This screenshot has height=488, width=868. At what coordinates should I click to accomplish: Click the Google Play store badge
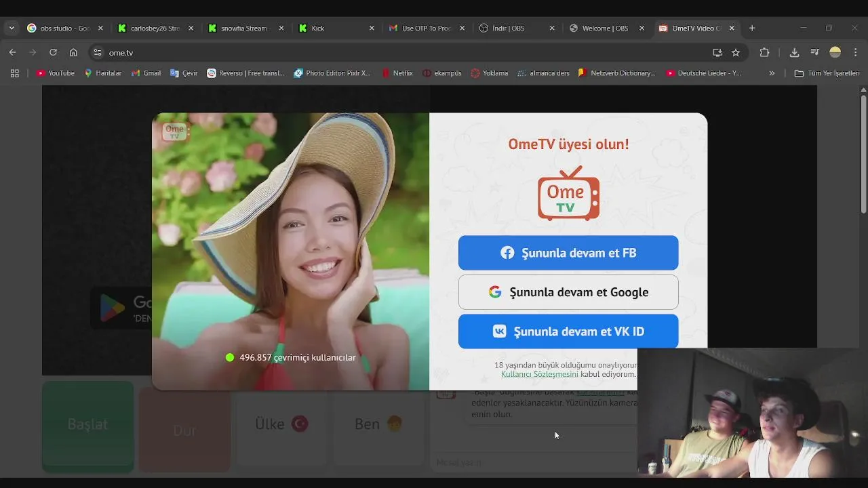tap(122, 308)
